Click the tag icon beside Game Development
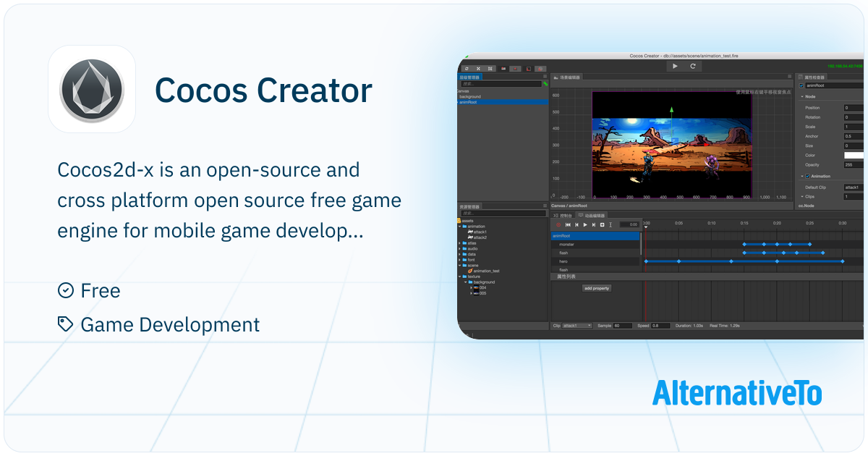Screen dimensions: 868x456 click(x=65, y=324)
